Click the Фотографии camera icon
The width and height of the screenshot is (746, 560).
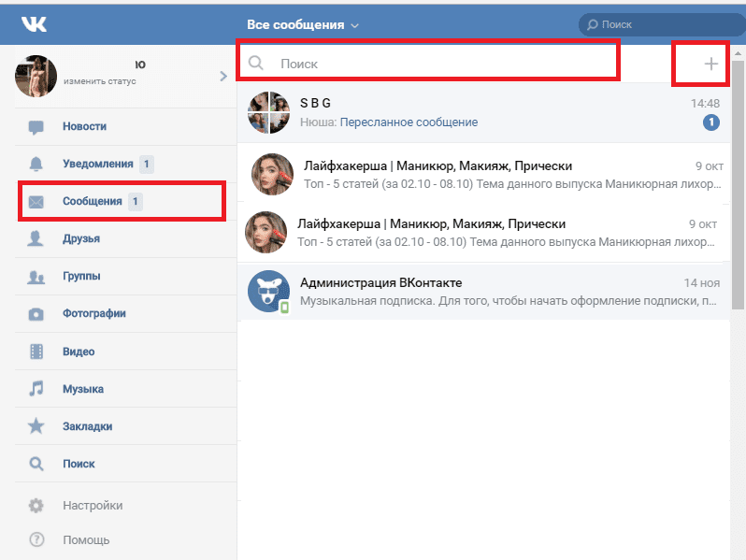click(36, 314)
